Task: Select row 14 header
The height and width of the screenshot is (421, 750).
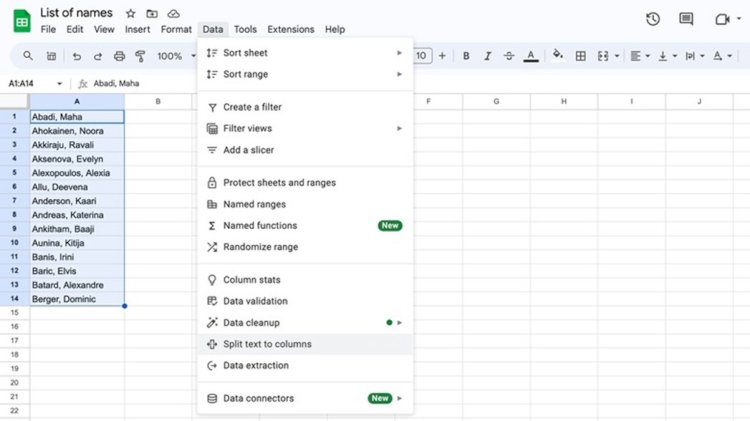Action: pos(14,299)
